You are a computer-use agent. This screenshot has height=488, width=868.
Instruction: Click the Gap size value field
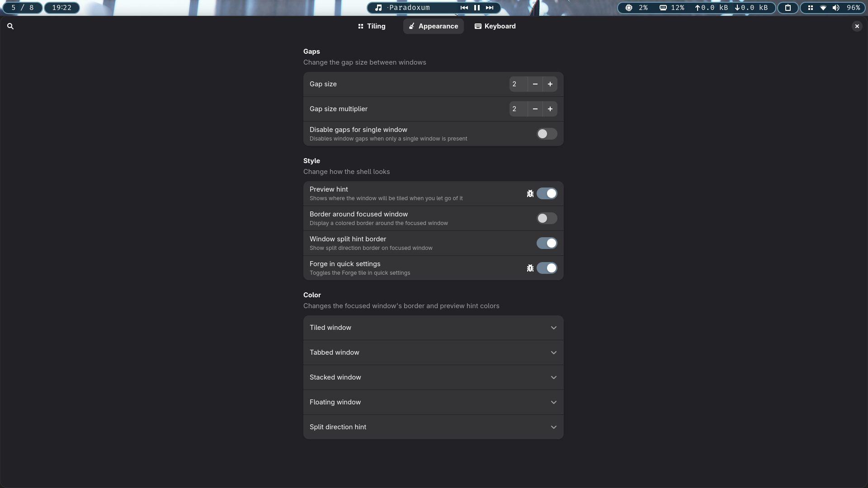(x=518, y=84)
